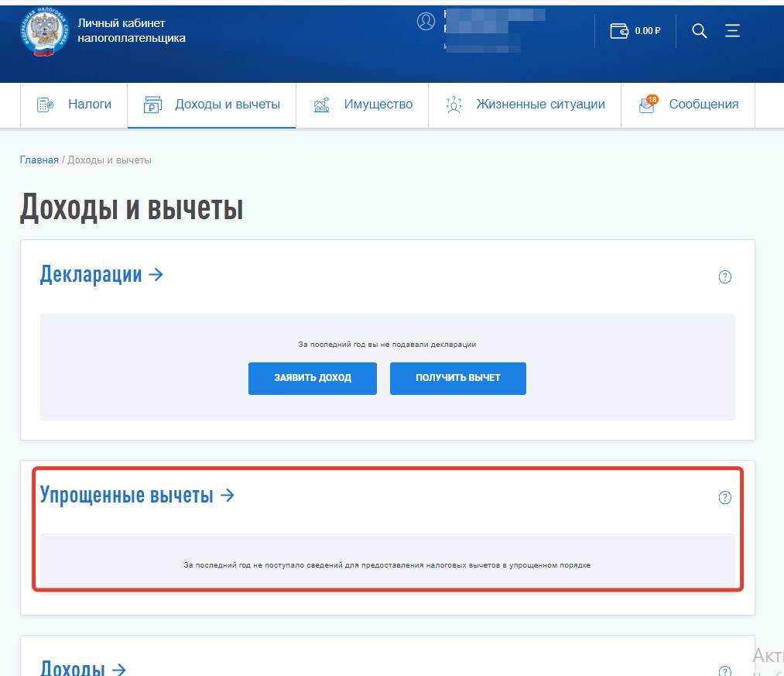Expand the Доходы section heading
784x676 pixels.
83,667
